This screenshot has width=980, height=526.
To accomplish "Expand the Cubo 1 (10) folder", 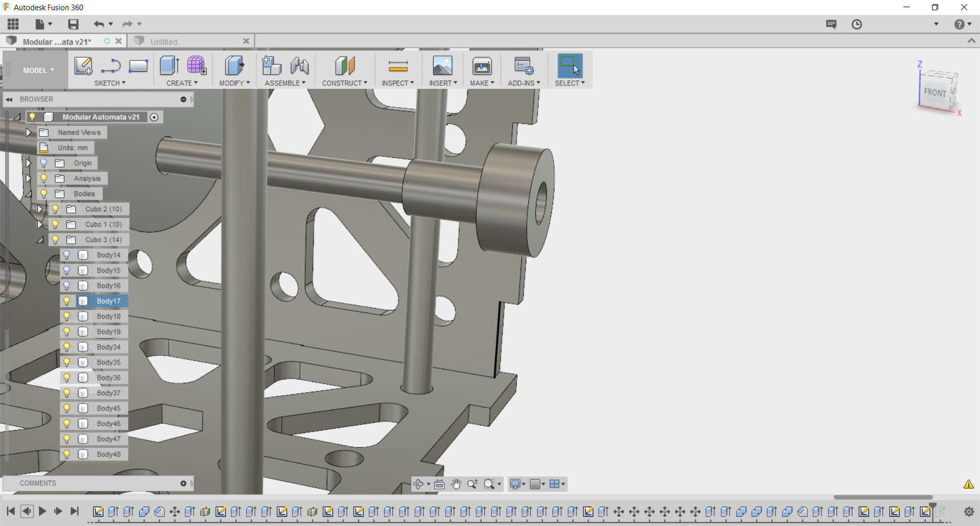I will click(x=40, y=224).
